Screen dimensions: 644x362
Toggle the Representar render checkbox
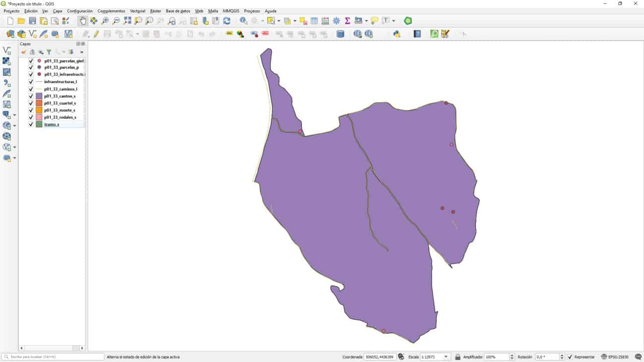click(570, 357)
